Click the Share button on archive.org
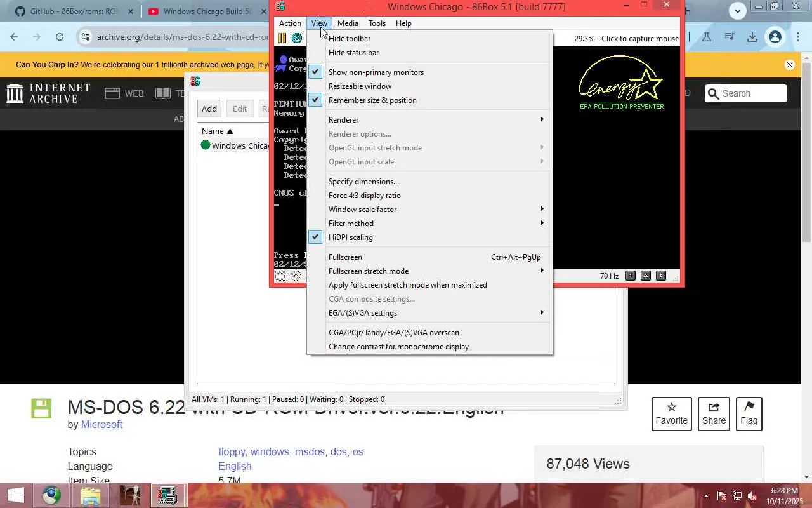Viewport: 812px width, 508px height. [714, 413]
